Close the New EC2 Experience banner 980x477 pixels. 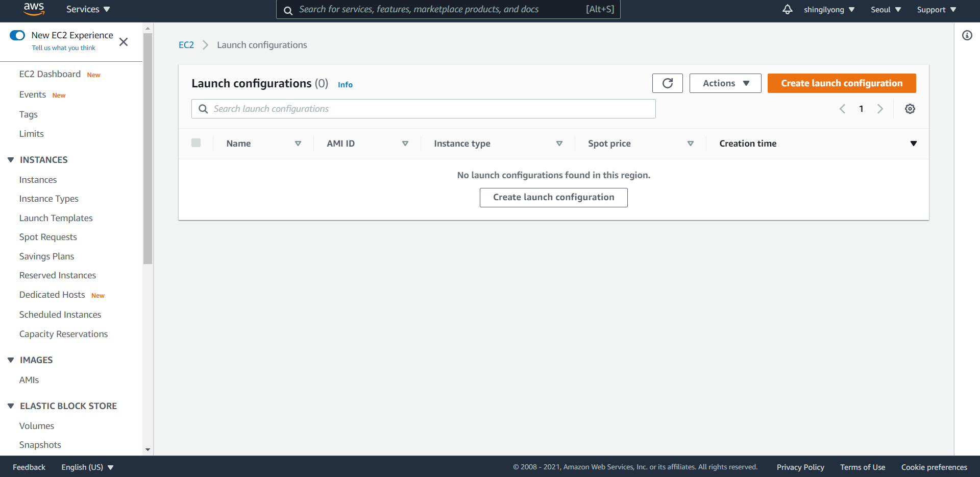[124, 42]
